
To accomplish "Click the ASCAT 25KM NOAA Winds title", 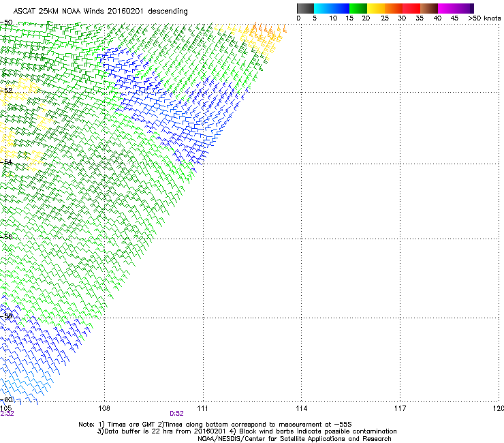I will coord(100,12).
